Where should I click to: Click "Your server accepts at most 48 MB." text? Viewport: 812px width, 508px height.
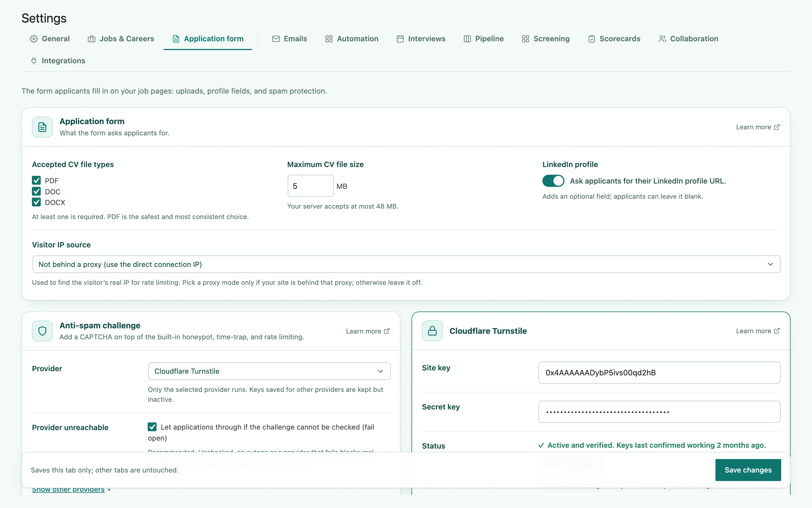(x=342, y=206)
